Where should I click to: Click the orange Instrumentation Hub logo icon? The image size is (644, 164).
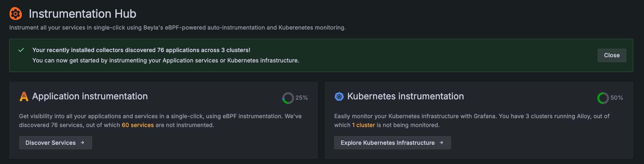point(16,14)
